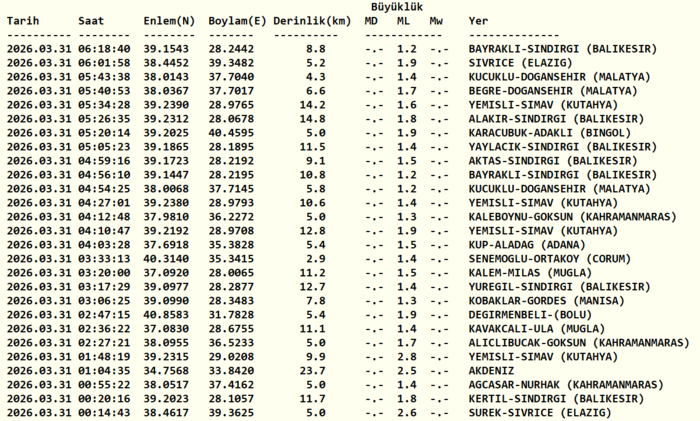This screenshot has height=421, width=700.
Task: Click the Mw magnitude column header
Action: (436, 20)
